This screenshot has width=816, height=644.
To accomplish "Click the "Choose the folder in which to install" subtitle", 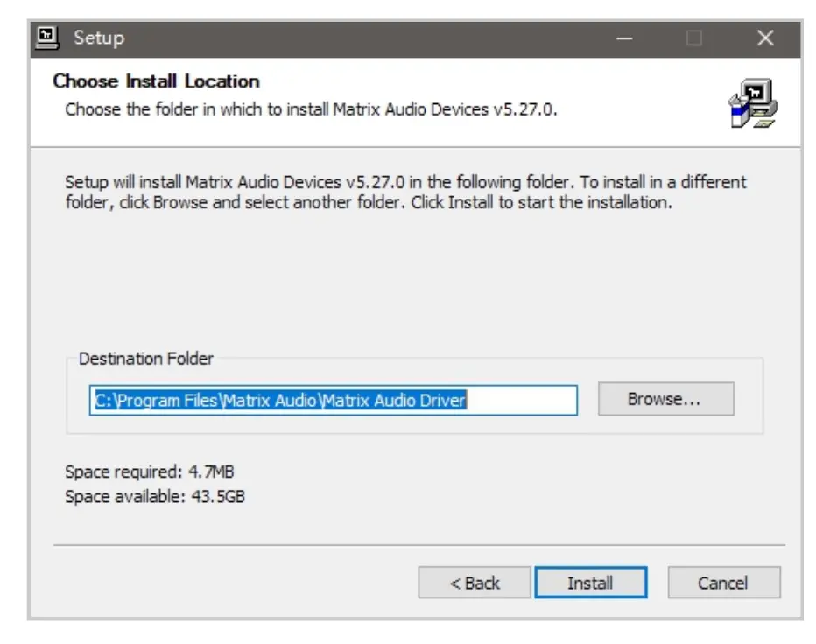I will coord(311,110).
